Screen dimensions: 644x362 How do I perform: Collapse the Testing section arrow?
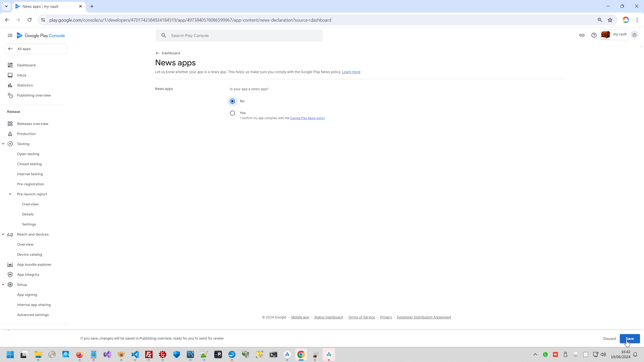pos(3,144)
